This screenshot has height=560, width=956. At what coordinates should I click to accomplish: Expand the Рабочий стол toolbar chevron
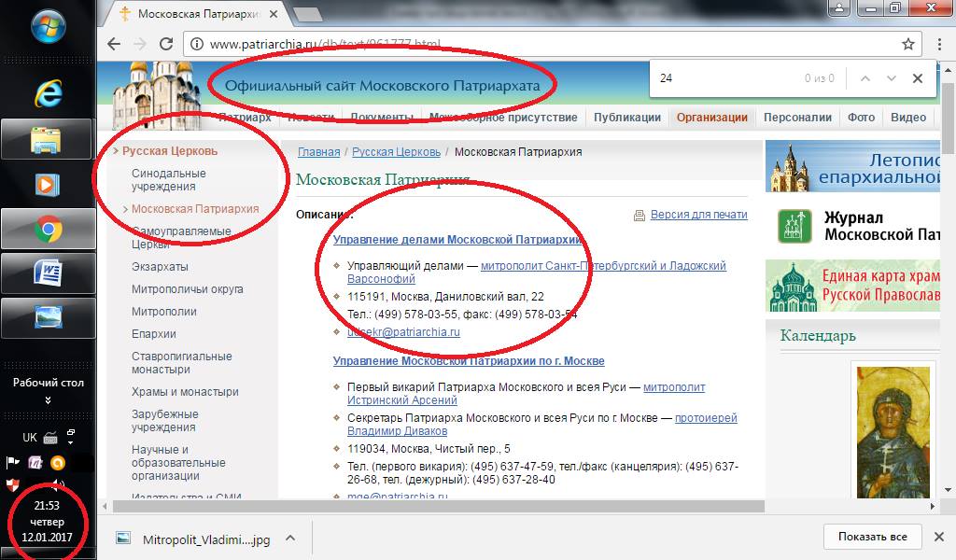point(49,400)
